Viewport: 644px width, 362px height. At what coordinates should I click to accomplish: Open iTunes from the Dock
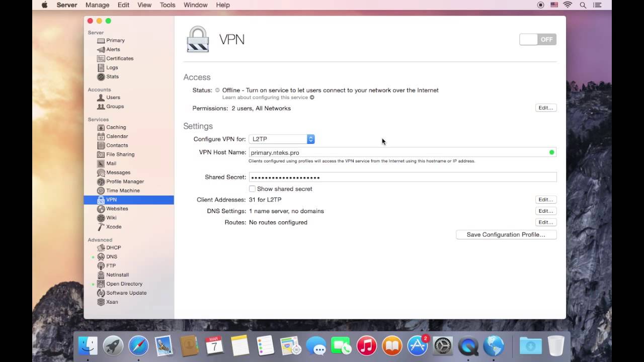[367, 346]
